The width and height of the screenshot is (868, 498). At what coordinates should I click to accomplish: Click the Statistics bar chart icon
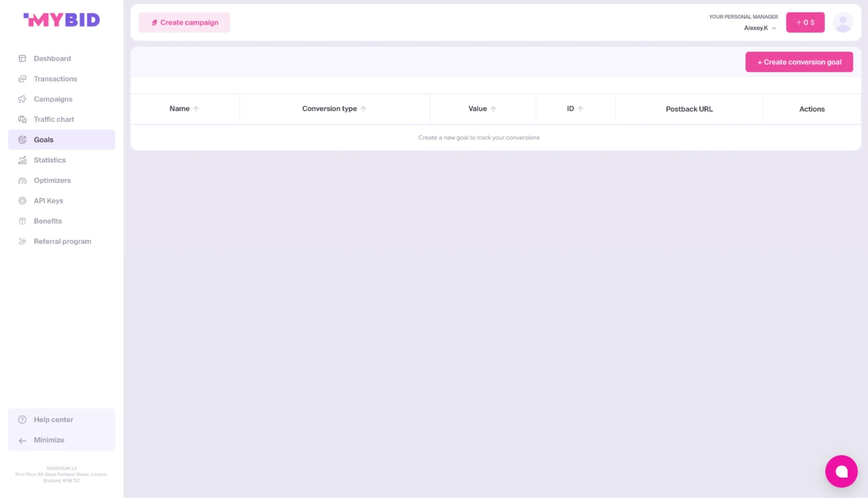click(22, 160)
